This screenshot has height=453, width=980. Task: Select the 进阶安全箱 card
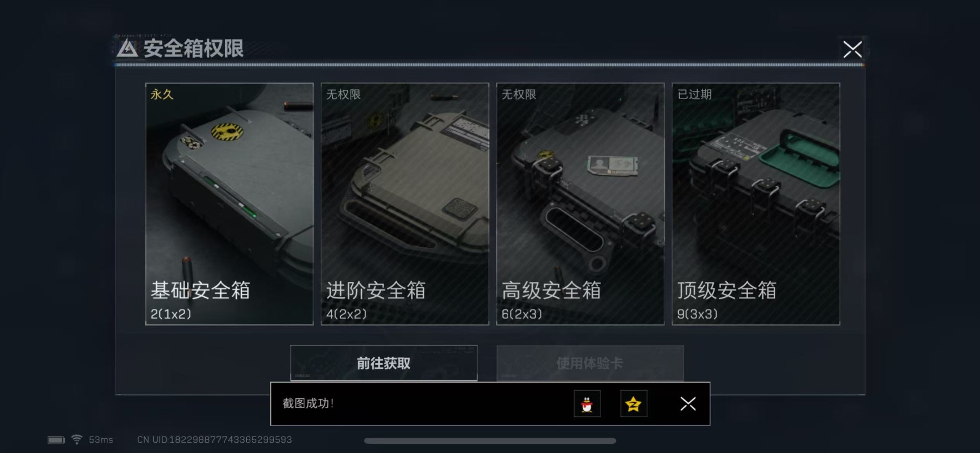click(405, 204)
